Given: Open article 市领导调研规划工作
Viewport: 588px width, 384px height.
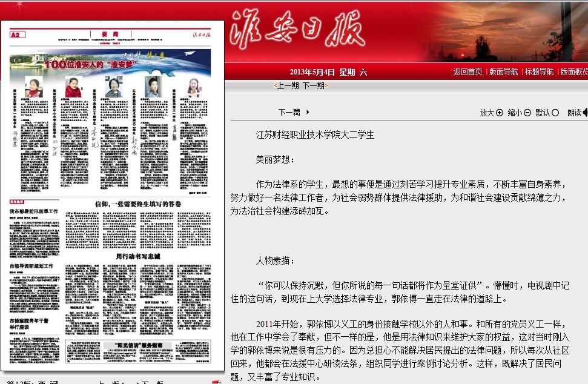Looking at the screenshot, I should [31, 266].
